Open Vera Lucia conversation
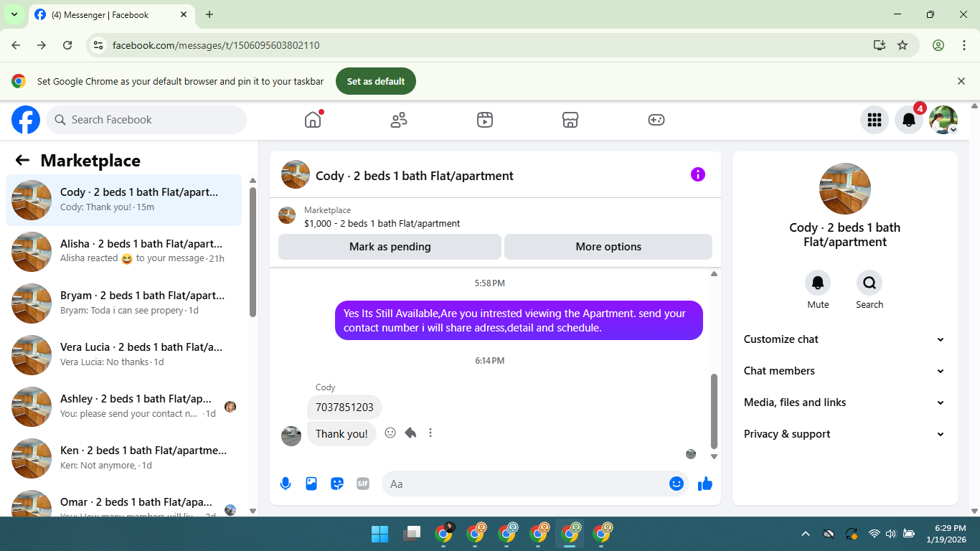 click(124, 354)
